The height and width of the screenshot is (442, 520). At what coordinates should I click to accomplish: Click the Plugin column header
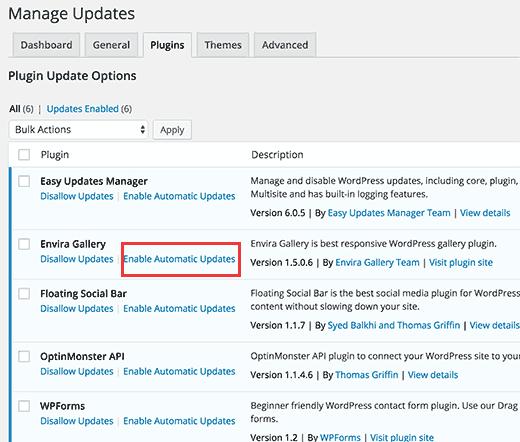(55, 155)
